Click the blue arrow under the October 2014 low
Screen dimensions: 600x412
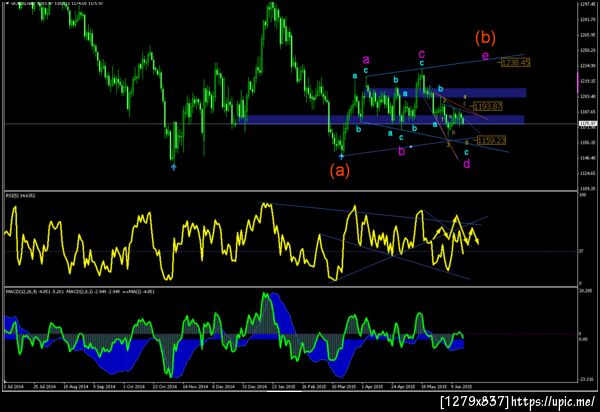(x=173, y=167)
